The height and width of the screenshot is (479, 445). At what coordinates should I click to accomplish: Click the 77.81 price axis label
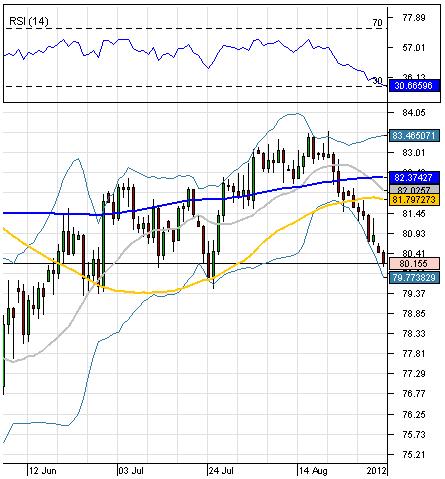pos(414,354)
